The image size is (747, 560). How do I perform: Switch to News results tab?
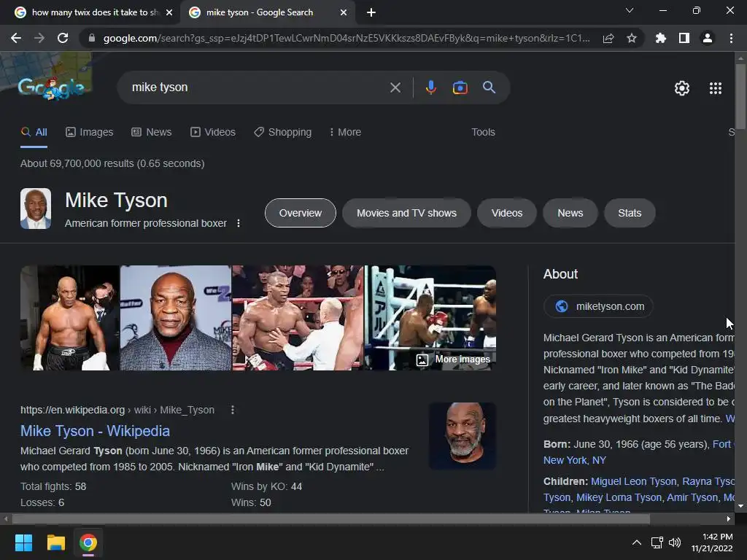click(152, 133)
